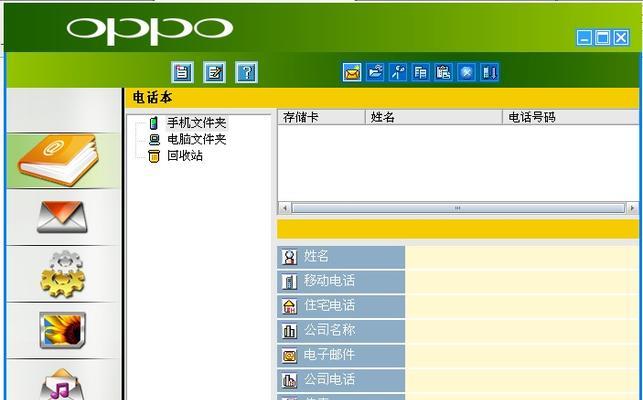Click the 公司电话 value field
The width and height of the screenshot is (643, 400).
click(x=522, y=380)
